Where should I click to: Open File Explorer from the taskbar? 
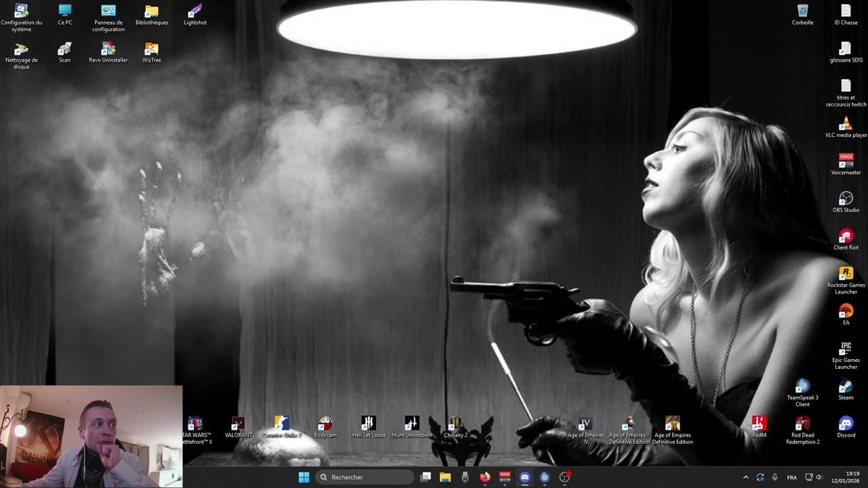(x=446, y=477)
